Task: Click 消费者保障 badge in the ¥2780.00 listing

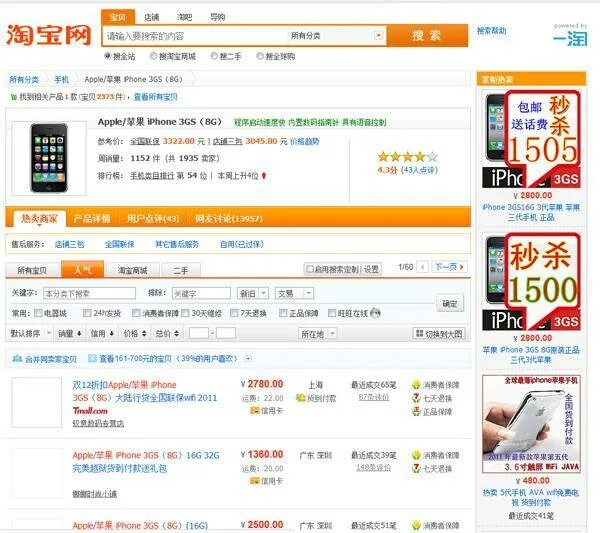Action: 416,385
